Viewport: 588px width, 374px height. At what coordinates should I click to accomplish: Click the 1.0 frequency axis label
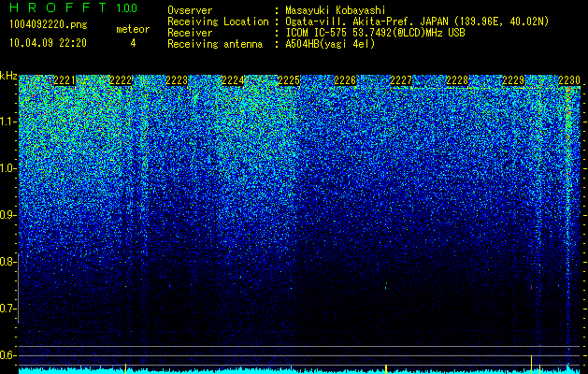7,169
